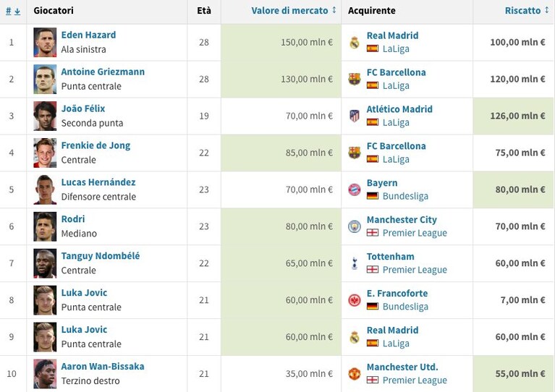Viewport: 555px width, 392px height.
Task: Click Frenkie de Jong's portrait thumbnail
Action: [x=45, y=153]
